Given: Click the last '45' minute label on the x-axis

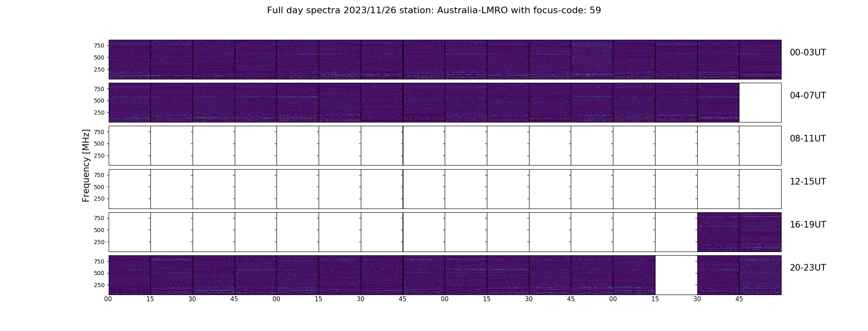Looking at the screenshot, I should tap(739, 299).
